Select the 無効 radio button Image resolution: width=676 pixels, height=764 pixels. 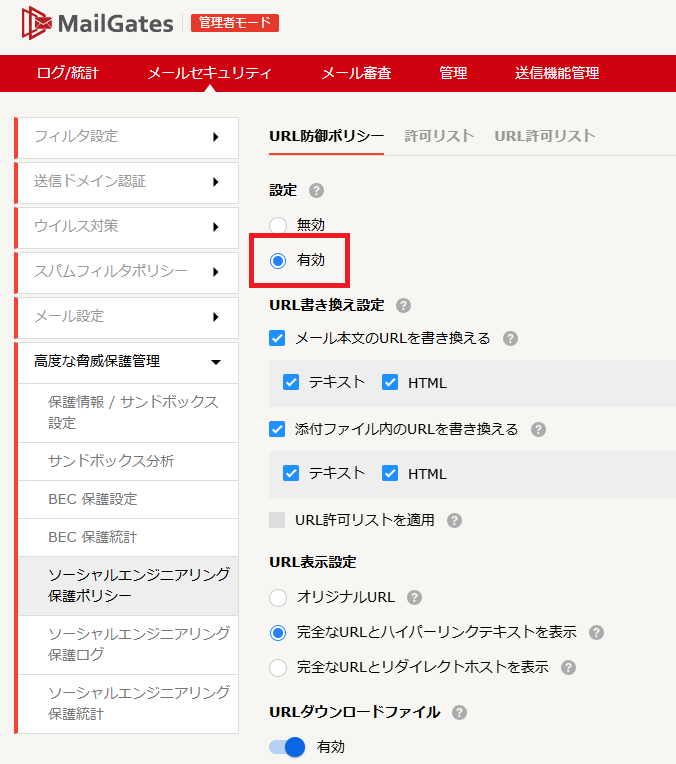(278, 226)
